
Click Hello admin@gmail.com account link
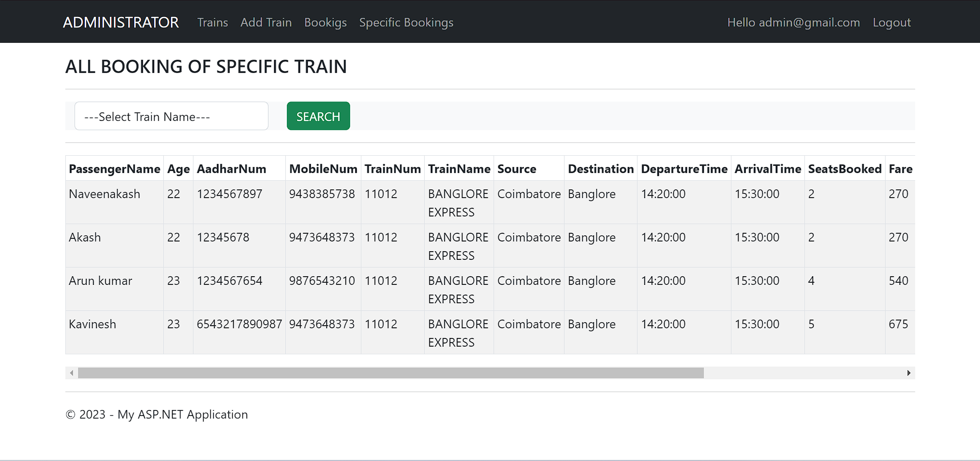coord(793,22)
